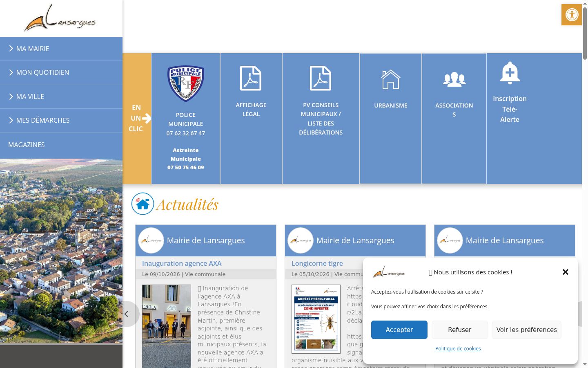Open the accessibility tools icon

pos(572,15)
